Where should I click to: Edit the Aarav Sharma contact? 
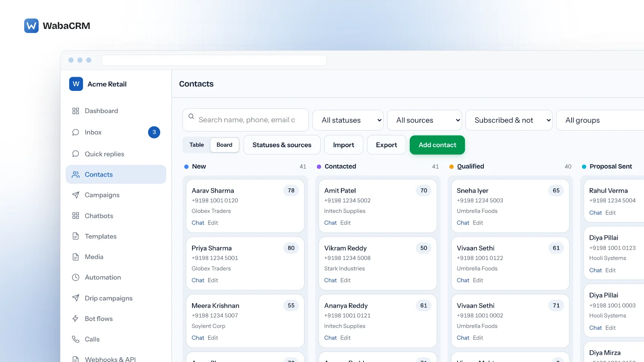pyautogui.click(x=213, y=223)
